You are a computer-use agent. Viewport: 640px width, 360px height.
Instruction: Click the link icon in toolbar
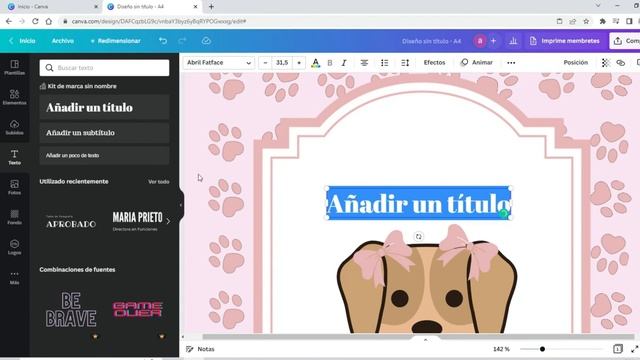620,63
